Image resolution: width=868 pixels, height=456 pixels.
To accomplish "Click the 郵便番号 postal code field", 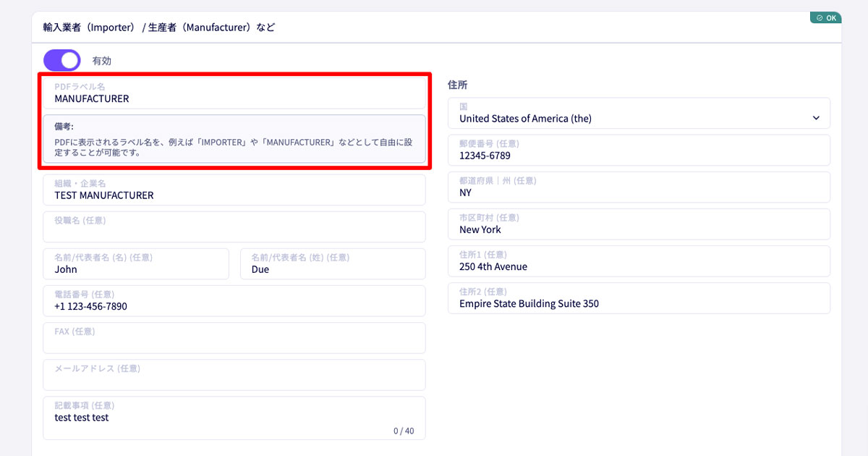I will [639, 150].
